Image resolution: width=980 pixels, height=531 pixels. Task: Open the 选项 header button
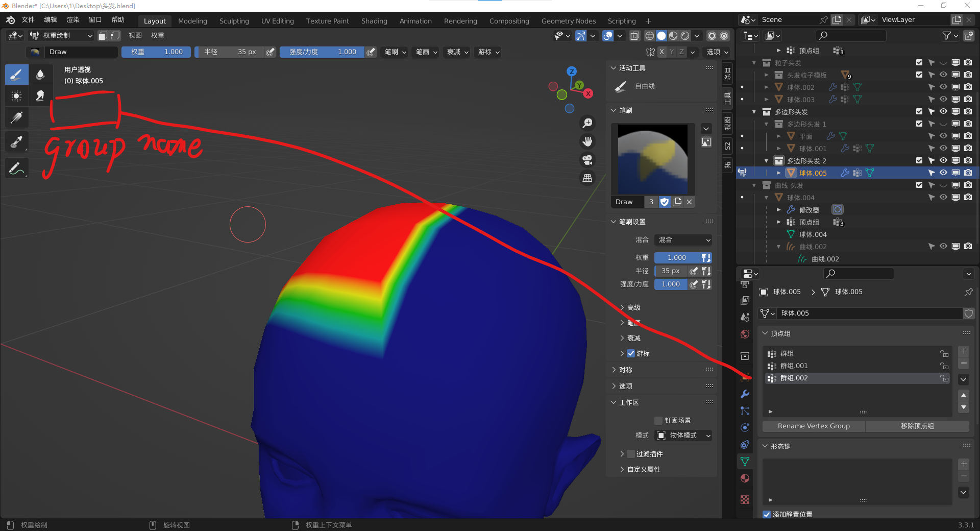coord(717,52)
